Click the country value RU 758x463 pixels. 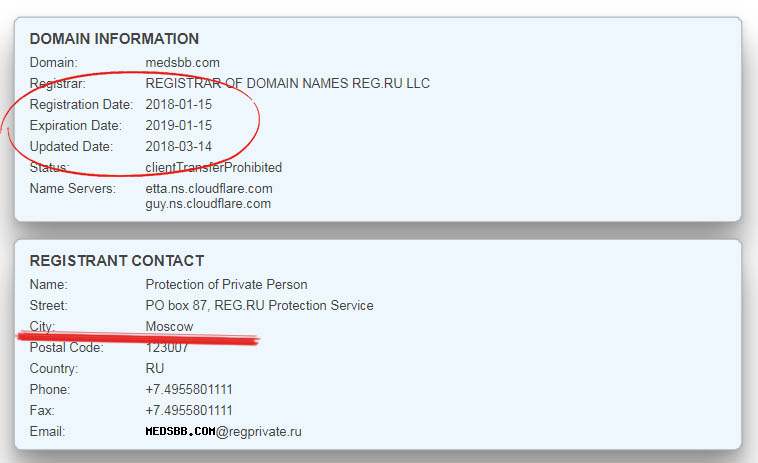point(155,368)
